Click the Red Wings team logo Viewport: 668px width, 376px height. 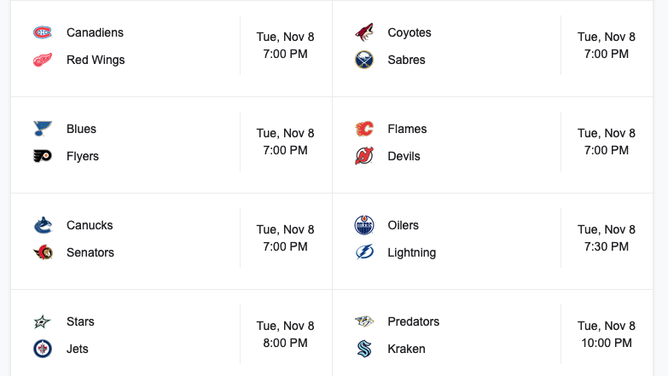43,60
